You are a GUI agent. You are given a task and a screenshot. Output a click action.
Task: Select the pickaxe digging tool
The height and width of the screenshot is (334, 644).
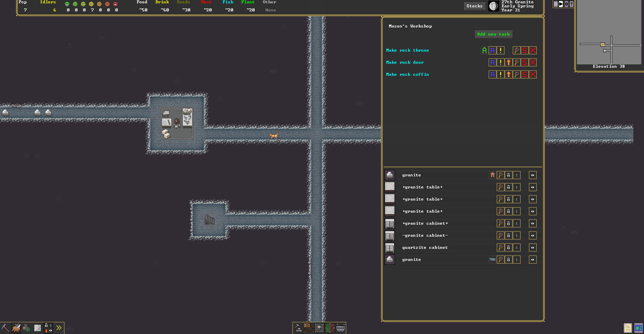[5, 328]
